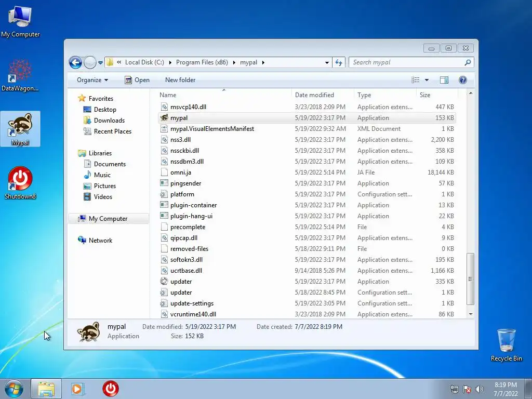Image resolution: width=532 pixels, height=399 pixels.
Task: Open recent pages dropdown arrow
Action: (100, 63)
